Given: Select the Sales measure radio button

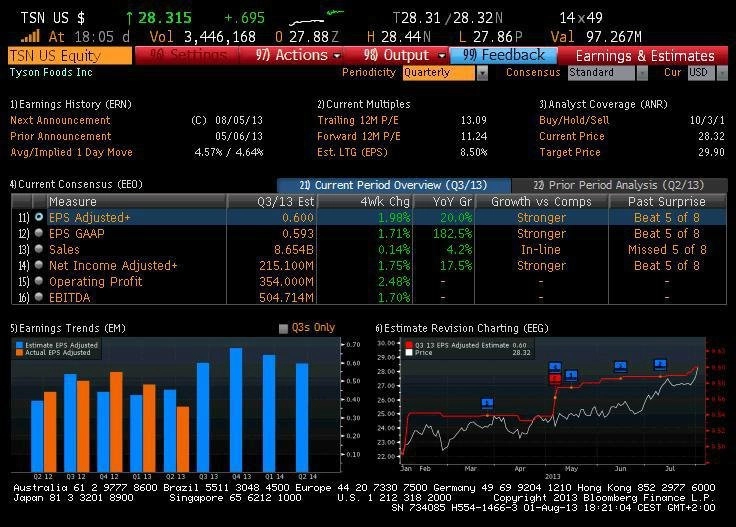Looking at the screenshot, I should point(39,249).
